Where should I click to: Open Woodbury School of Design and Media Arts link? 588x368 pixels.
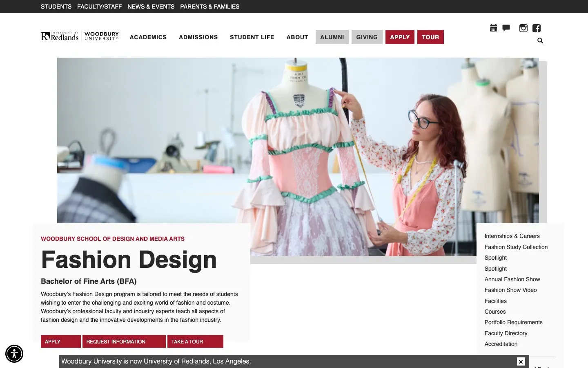coord(113,239)
